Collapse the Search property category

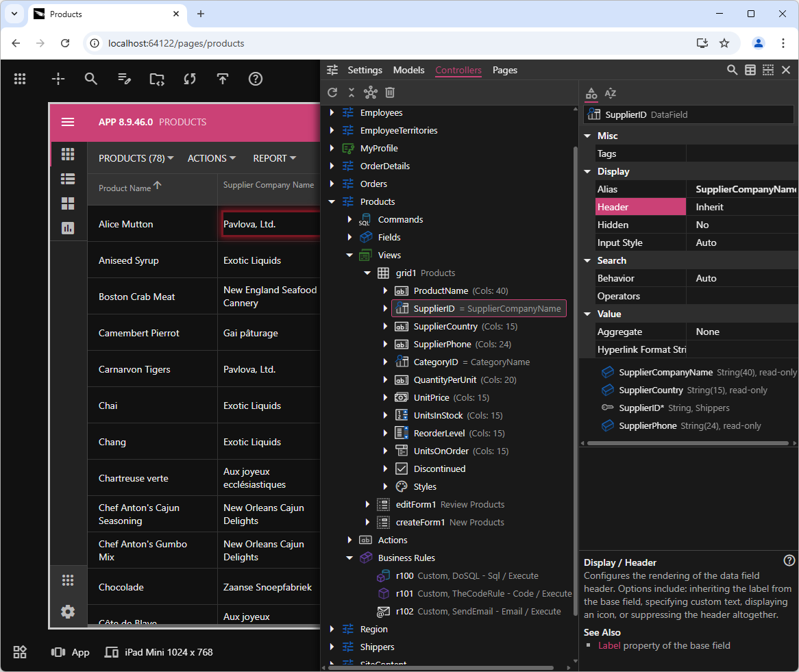click(587, 261)
